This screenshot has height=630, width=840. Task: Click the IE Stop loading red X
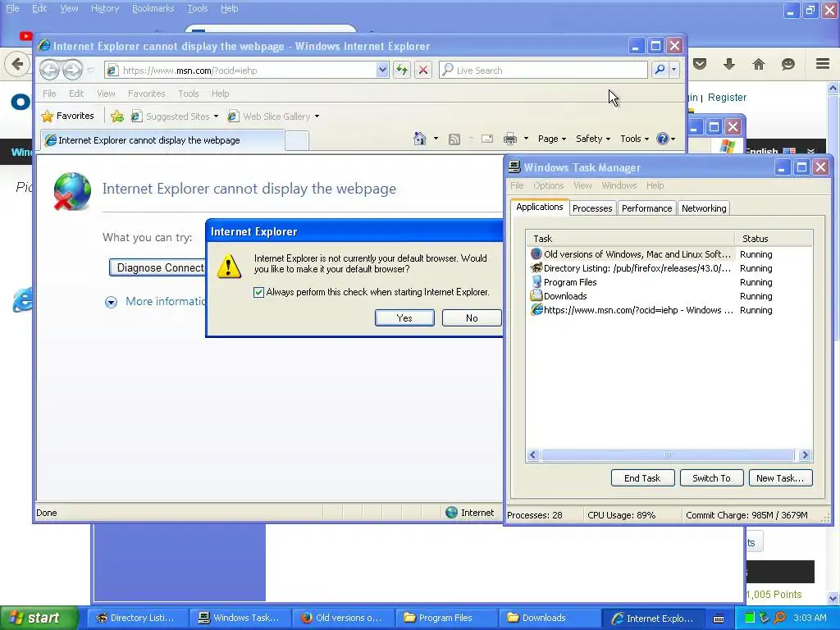(x=423, y=70)
